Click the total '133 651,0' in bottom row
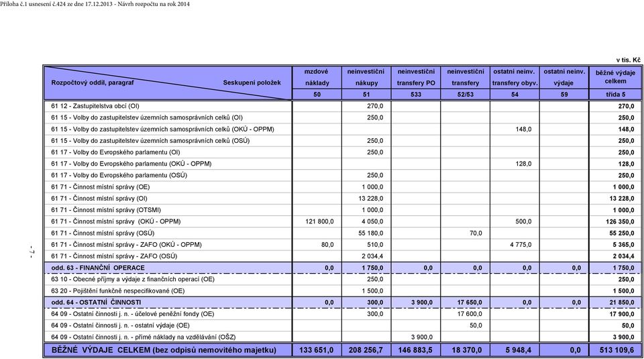The image size is (644, 359). pos(316,350)
